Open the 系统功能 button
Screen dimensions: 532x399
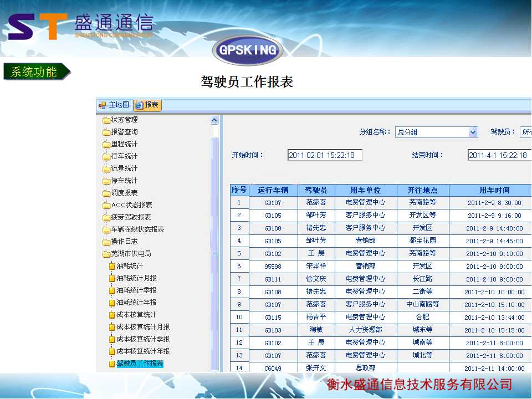(x=37, y=72)
